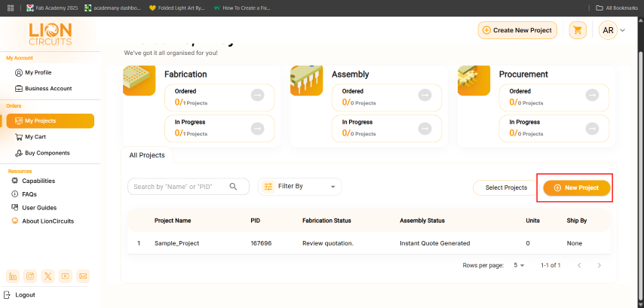Select the All Projects tab
The image size is (644, 308).
point(147,155)
